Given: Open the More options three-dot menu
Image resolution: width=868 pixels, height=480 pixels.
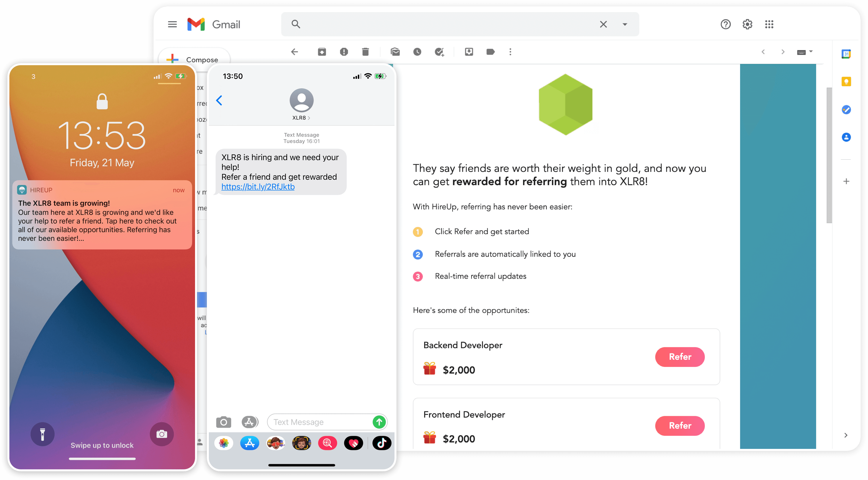Looking at the screenshot, I should (x=510, y=52).
